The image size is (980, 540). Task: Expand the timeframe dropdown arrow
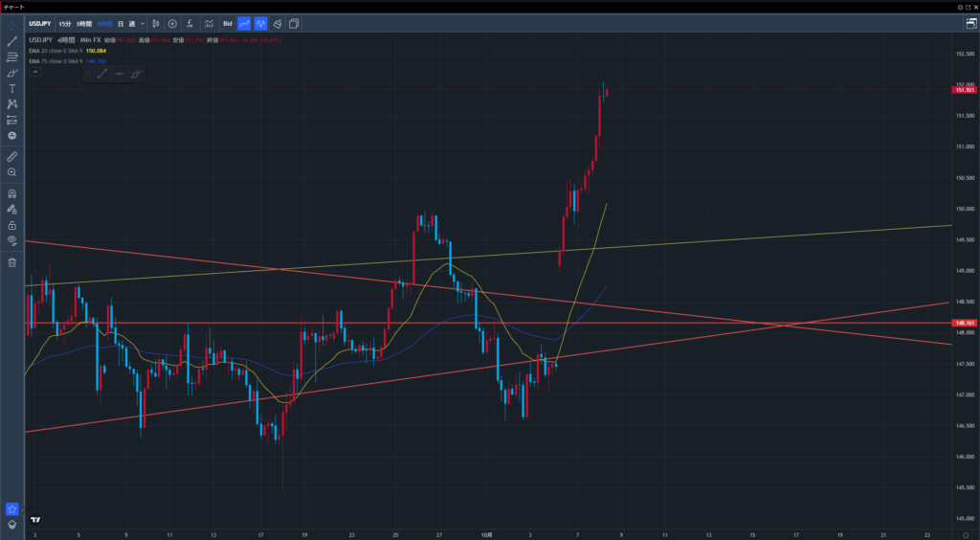click(x=143, y=23)
